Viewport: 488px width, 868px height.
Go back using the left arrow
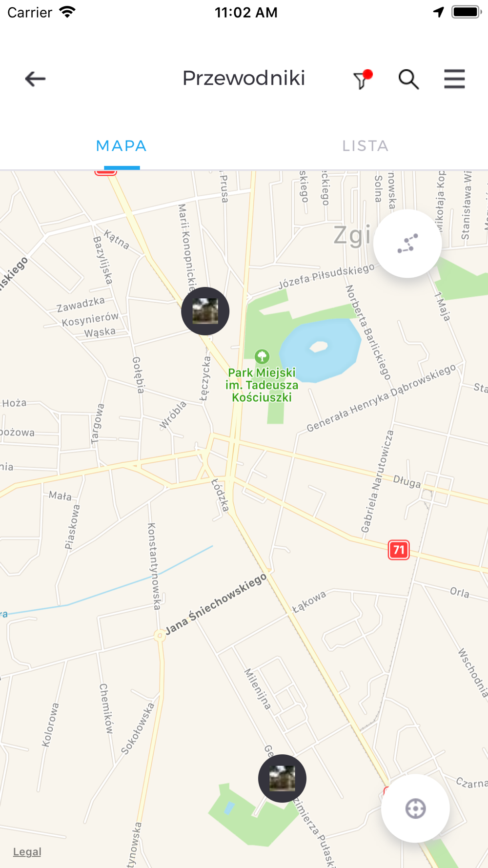click(x=35, y=79)
